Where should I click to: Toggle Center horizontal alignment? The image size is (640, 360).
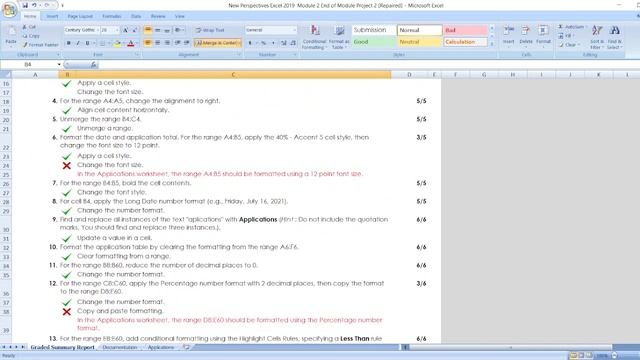pyautogui.click(x=158, y=43)
